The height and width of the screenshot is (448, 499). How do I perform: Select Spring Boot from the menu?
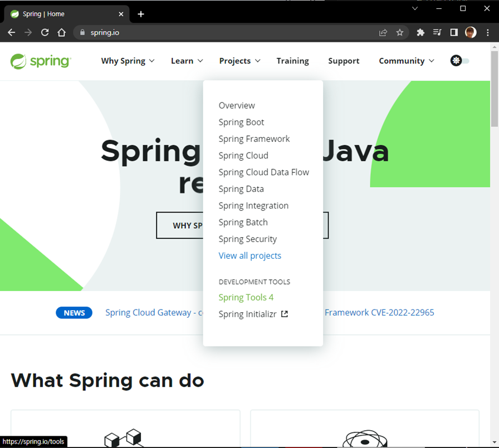tap(241, 122)
